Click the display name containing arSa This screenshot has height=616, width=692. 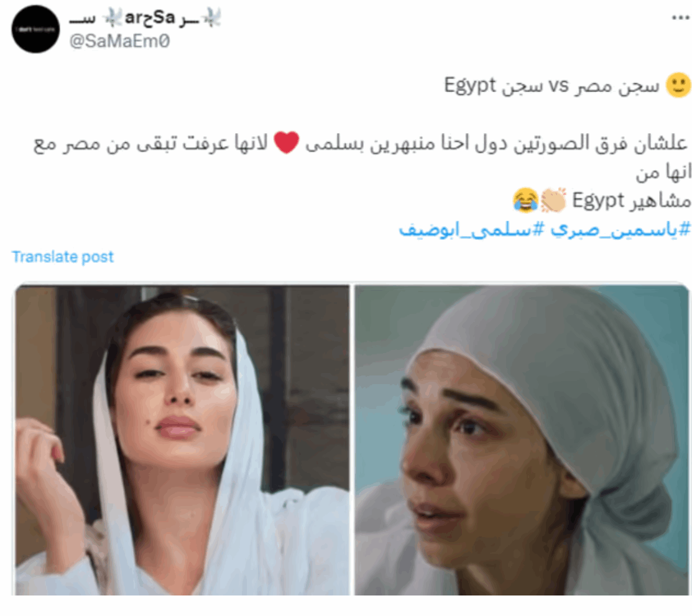pos(145,18)
